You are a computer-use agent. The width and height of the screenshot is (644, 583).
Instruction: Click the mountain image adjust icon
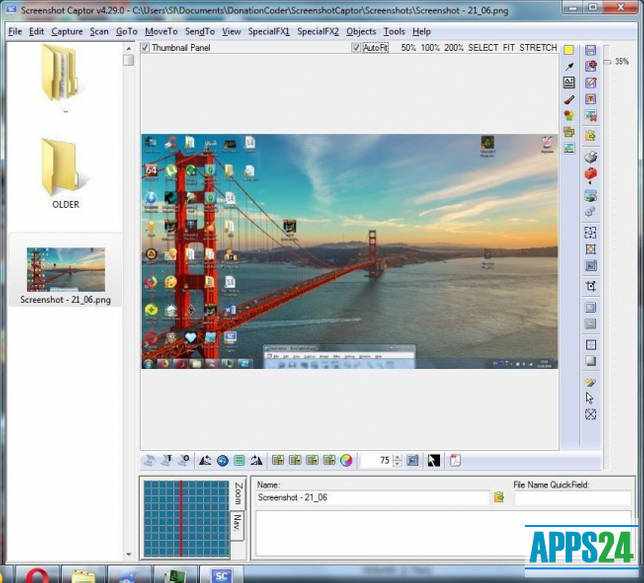[x=205, y=461]
